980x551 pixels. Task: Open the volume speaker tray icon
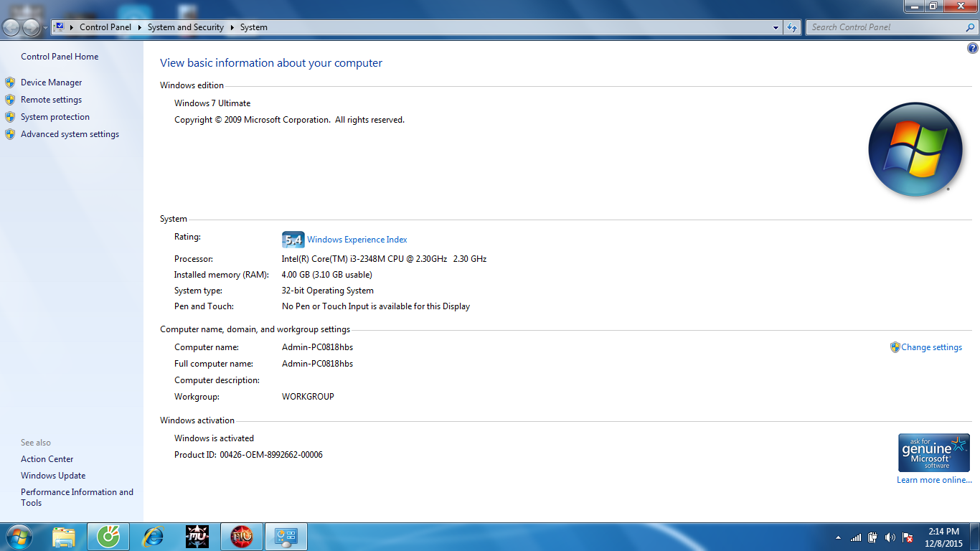[x=890, y=537]
